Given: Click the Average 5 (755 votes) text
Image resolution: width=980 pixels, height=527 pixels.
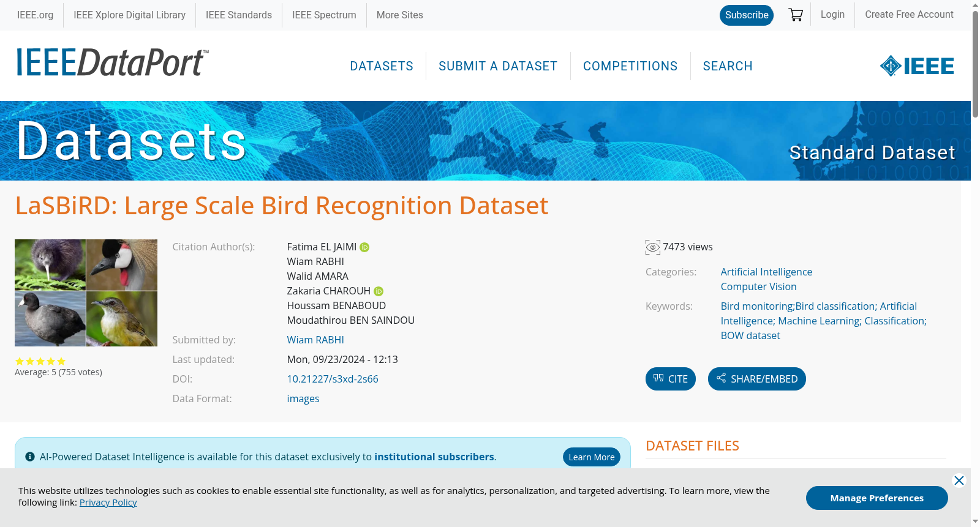Looking at the screenshot, I should tap(58, 372).
